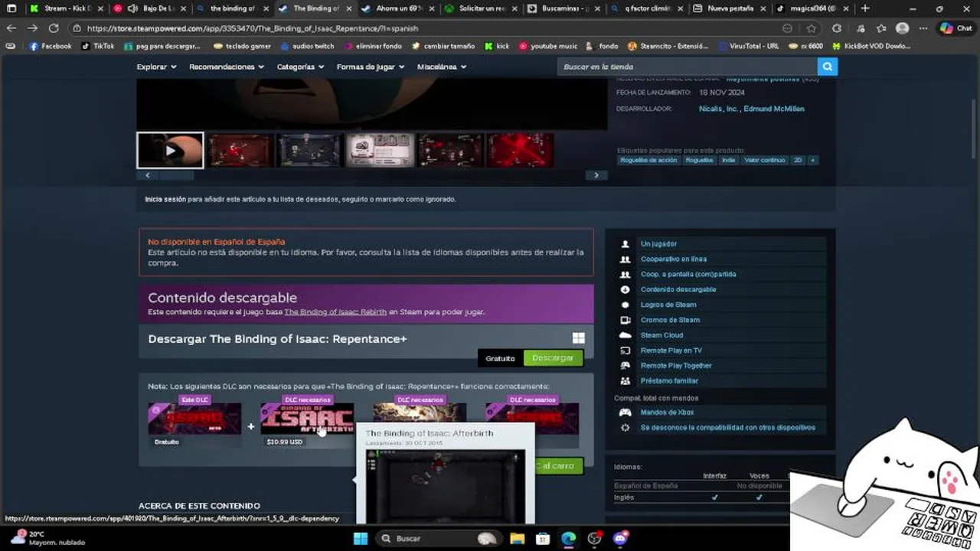980x551 pixels.
Task: Open Windows Start menu
Action: 361,538
